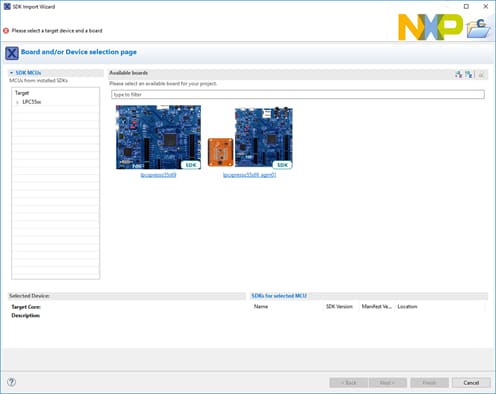496x394 pixels.
Task: Select LPC55xx target in tree
Action: point(32,102)
